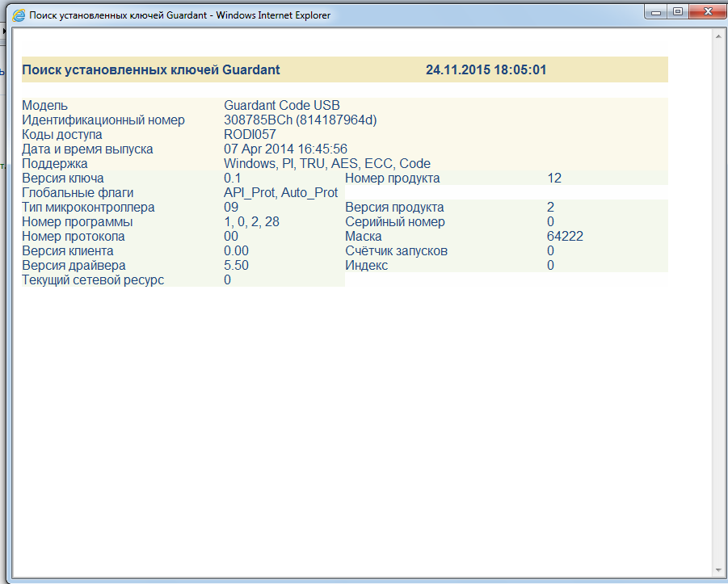Click the 'Дата и время выпуска' label
The width and height of the screenshot is (728, 584).
88,149
